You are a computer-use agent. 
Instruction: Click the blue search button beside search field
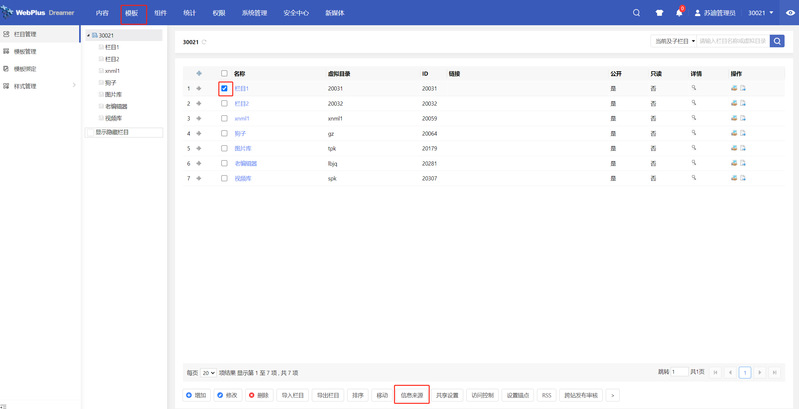[x=777, y=41]
